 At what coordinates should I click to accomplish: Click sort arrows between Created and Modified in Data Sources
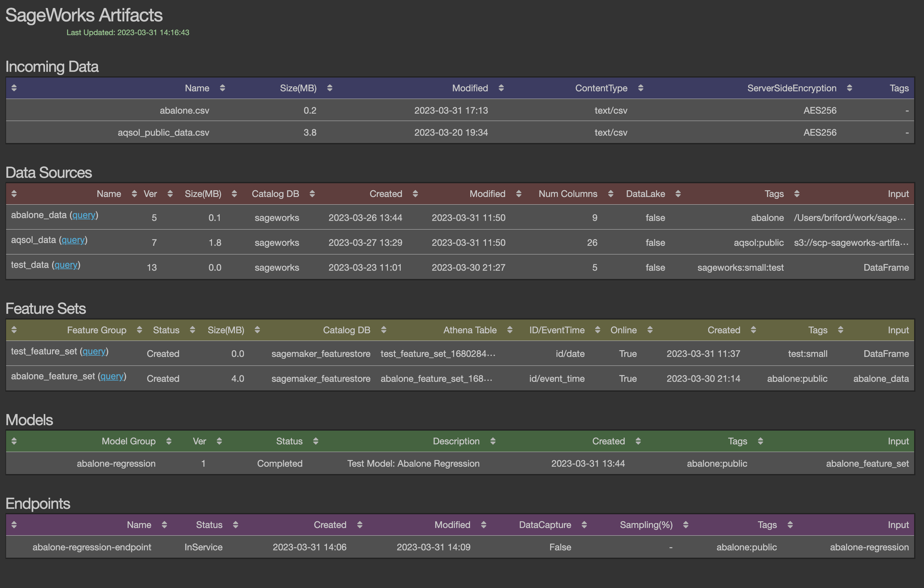pyautogui.click(x=415, y=194)
